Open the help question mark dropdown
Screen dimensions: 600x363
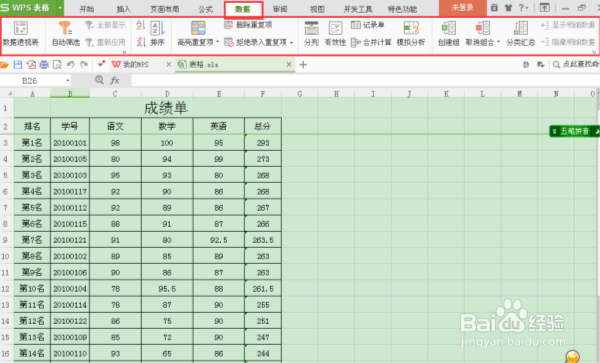(x=523, y=8)
